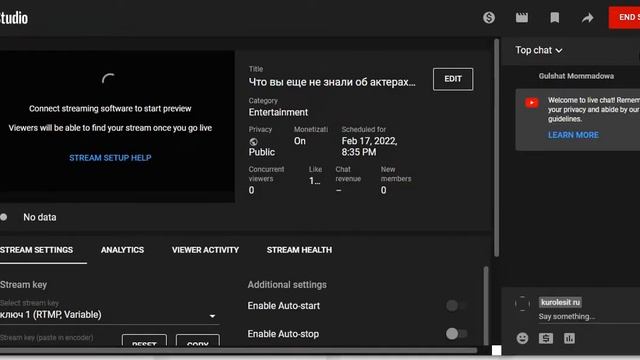The width and height of the screenshot is (640, 360).
Task: Toggle Enable Auto-stop switch
Action: click(457, 334)
